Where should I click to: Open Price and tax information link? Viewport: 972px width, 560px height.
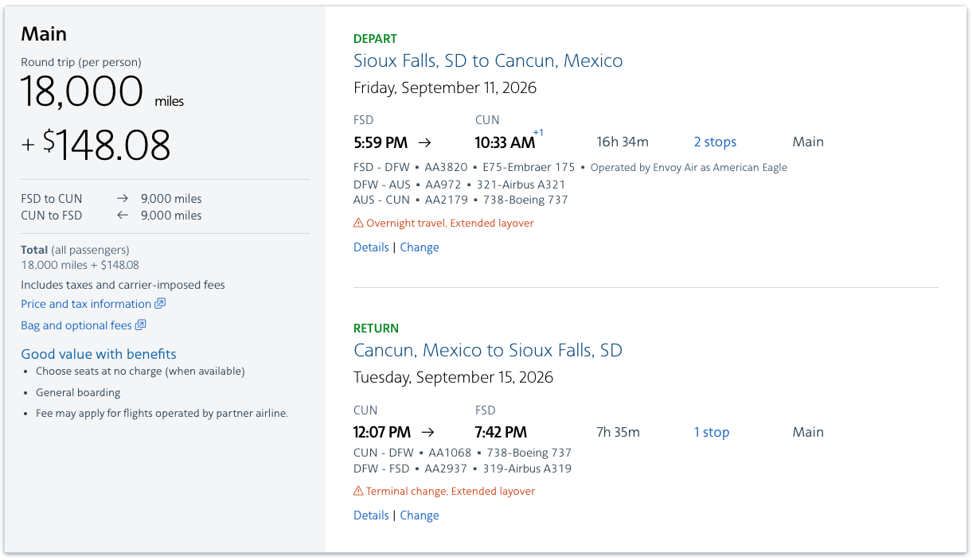tap(86, 304)
